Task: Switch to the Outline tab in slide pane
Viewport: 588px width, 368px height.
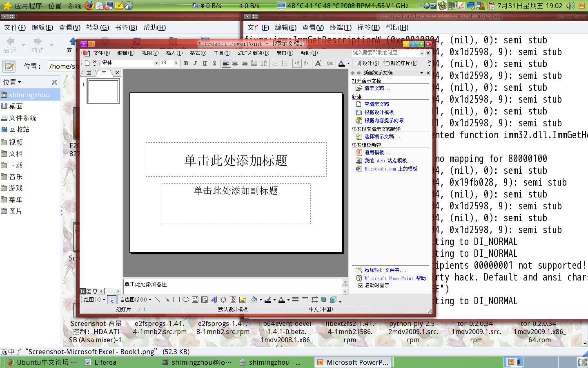Action: coord(89,73)
